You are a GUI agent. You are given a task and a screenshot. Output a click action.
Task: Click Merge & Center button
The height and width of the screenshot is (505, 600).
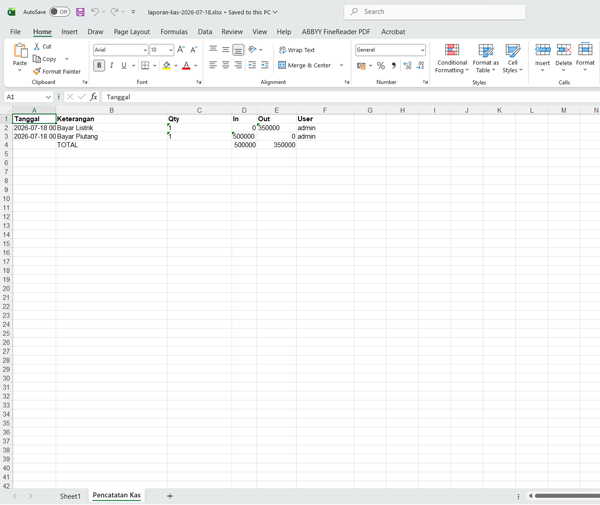click(305, 65)
